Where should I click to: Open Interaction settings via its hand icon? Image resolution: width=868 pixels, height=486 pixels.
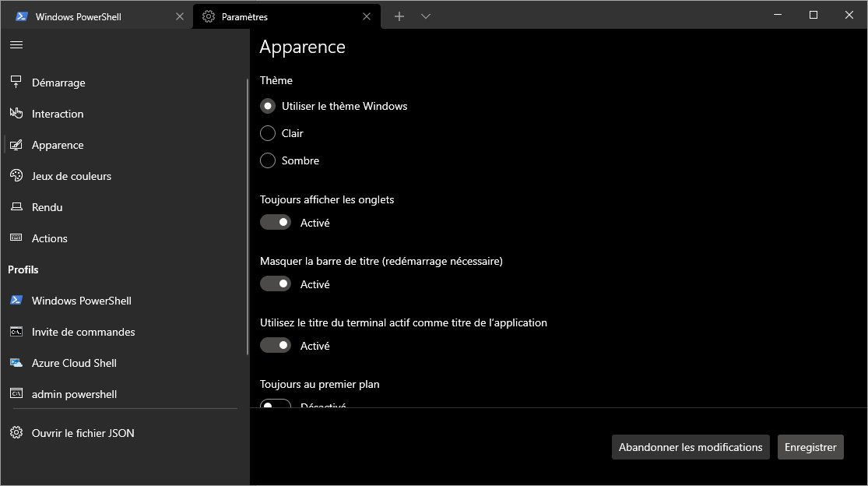pos(16,114)
